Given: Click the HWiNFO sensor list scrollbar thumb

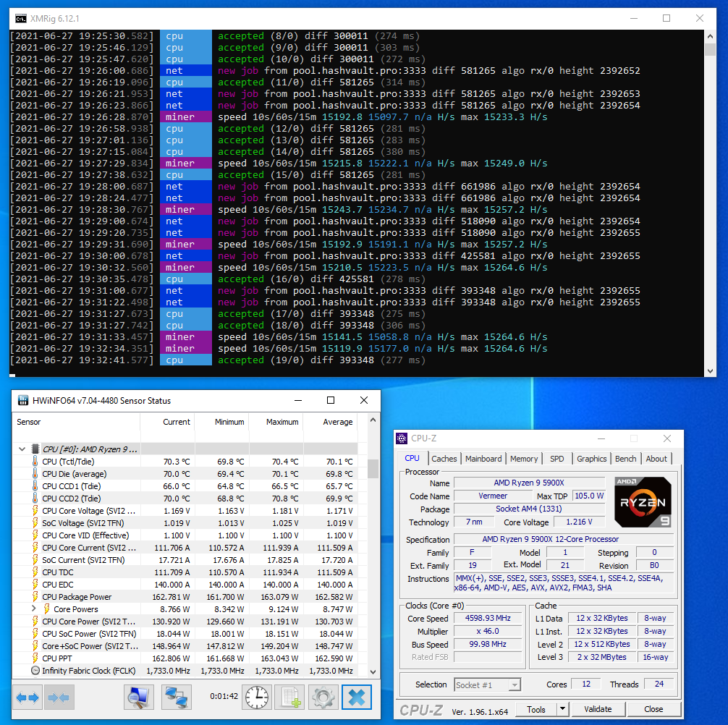Looking at the screenshot, I should pos(373,469).
